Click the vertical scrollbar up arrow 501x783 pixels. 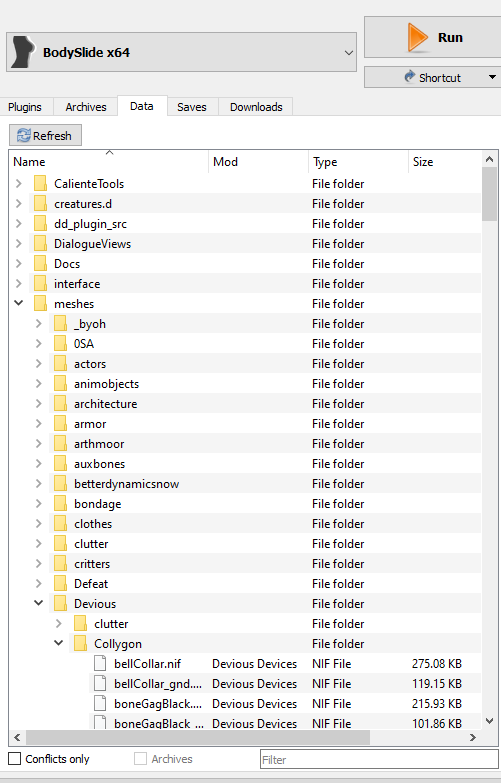(490, 159)
